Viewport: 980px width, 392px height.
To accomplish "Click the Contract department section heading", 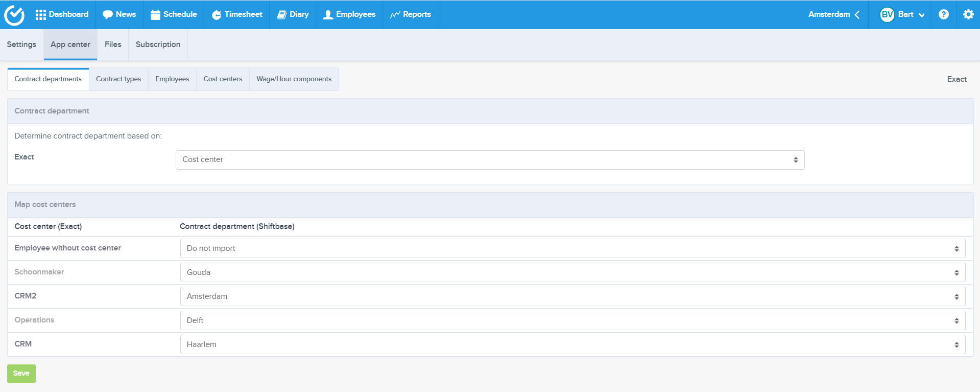I will (x=52, y=111).
